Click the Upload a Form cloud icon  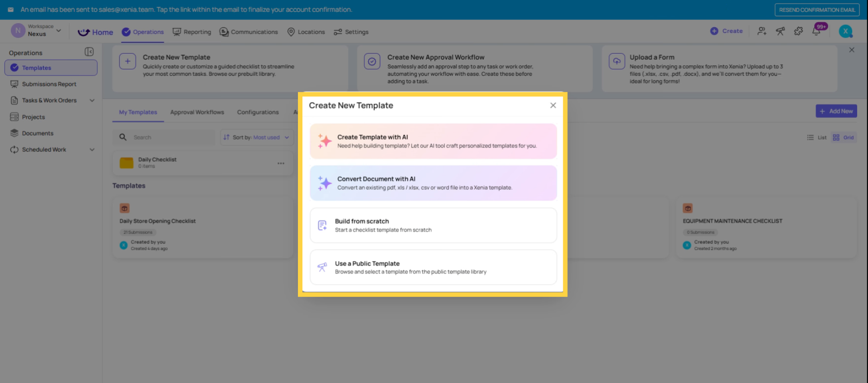point(617,61)
